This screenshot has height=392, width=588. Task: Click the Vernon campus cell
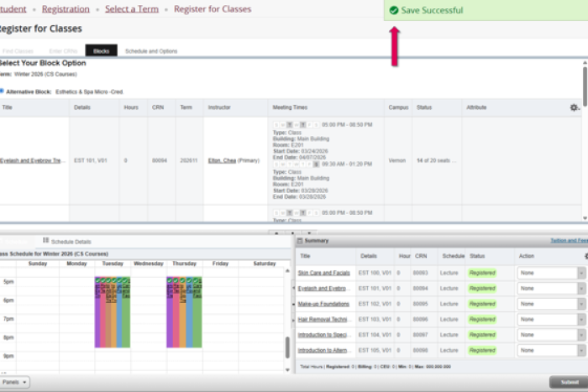tap(397, 160)
